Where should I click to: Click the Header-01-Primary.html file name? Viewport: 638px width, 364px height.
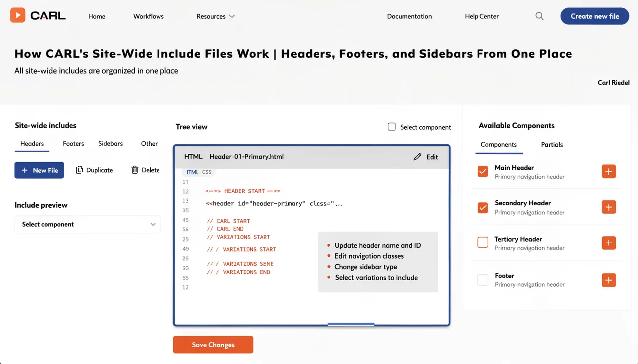click(x=246, y=157)
